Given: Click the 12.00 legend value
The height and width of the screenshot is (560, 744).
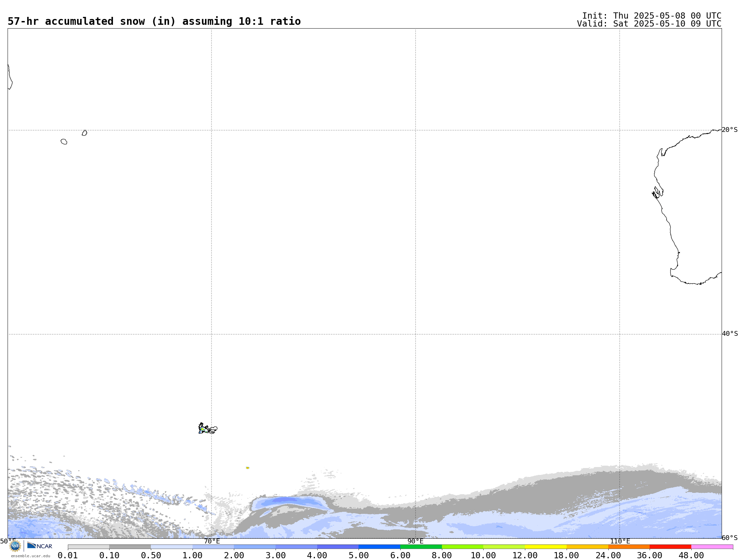Looking at the screenshot, I should tap(525, 556).
